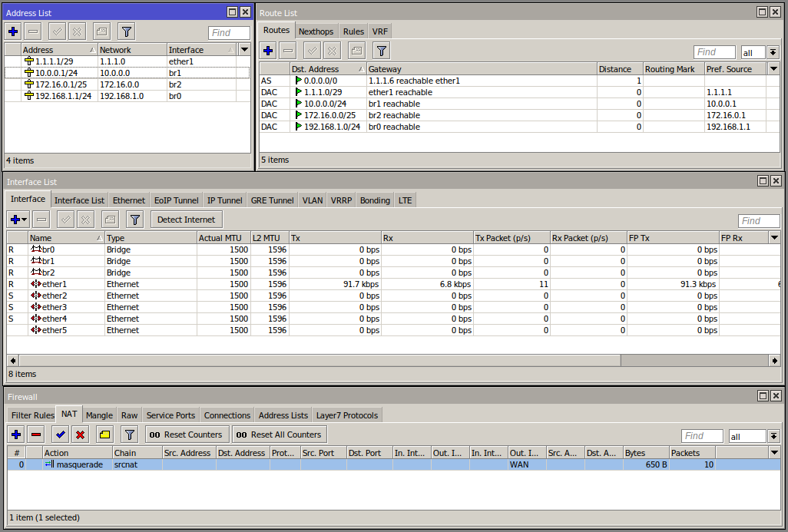Enable route checkmark in Route List
This screenshot has height=532, width=788.
click(x=312, y=50)
